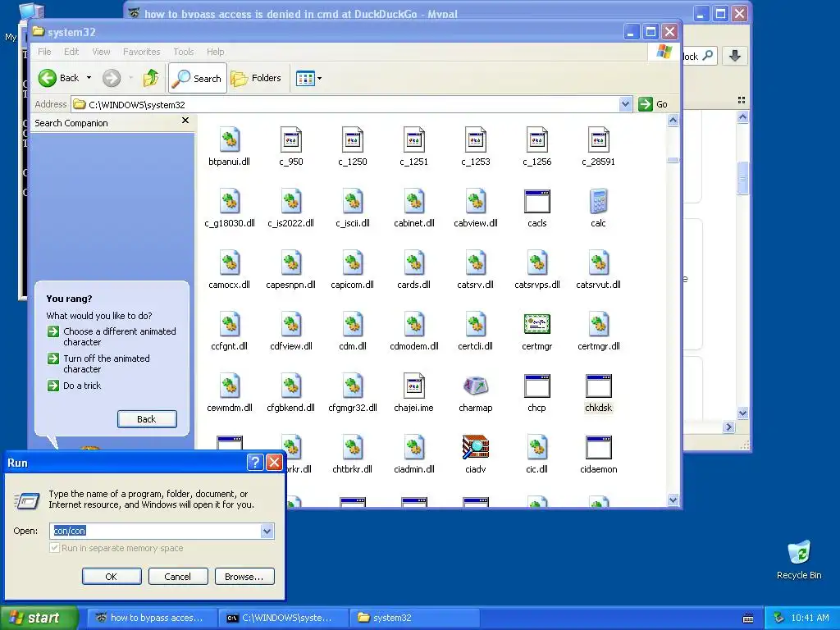Go up one folder level in Explorer
The height and width of the screenshot is (630, 840).
(151, 78)
